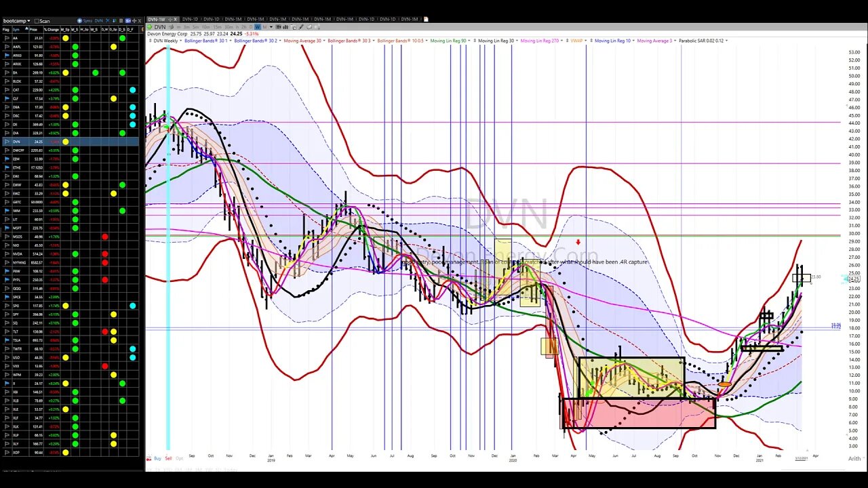Toggle the Scan checkbox
The height and width of the screenshot is (488, 868).
tap(37, 21)
